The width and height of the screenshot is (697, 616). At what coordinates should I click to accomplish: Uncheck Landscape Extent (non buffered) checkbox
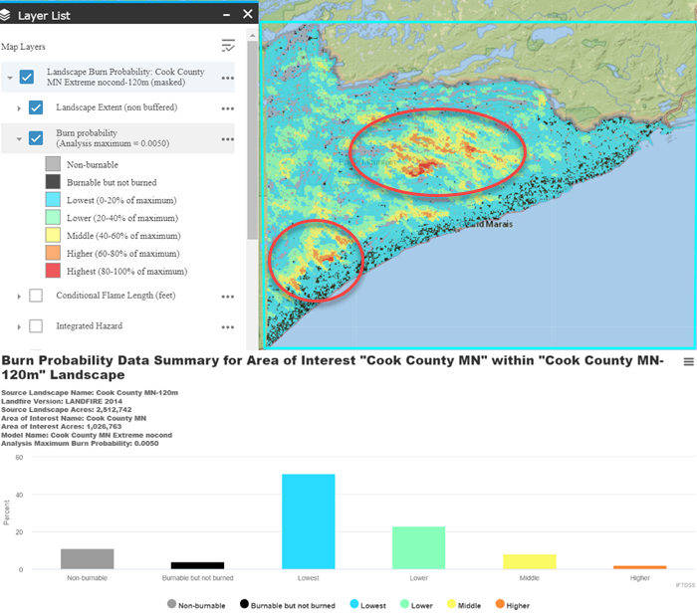[36, 107]
